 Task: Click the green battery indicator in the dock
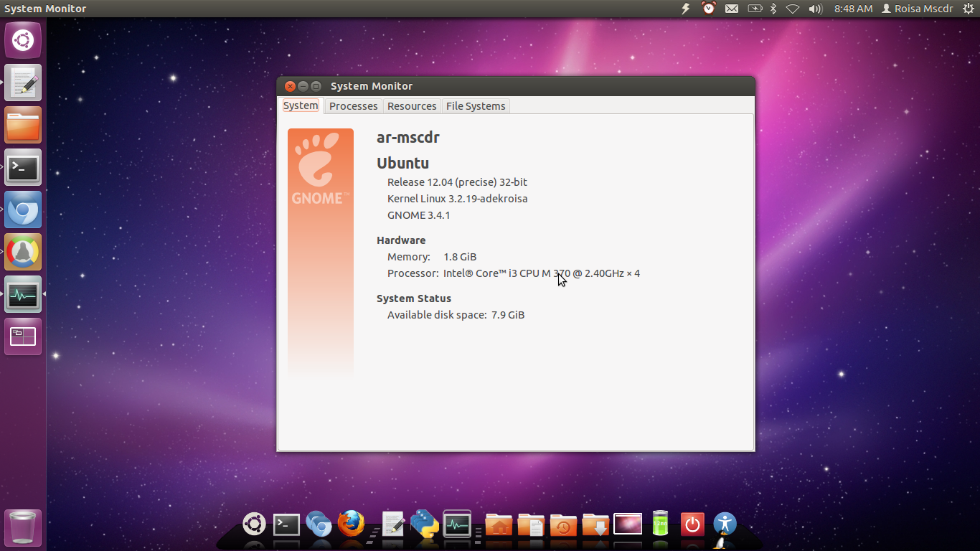click(660, 522)
